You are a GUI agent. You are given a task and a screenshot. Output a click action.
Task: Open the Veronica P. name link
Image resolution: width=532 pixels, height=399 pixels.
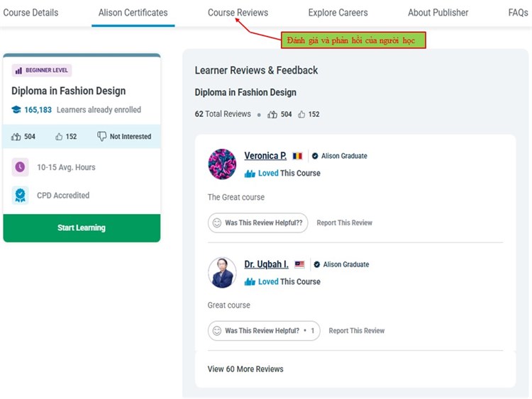point(265,156)
